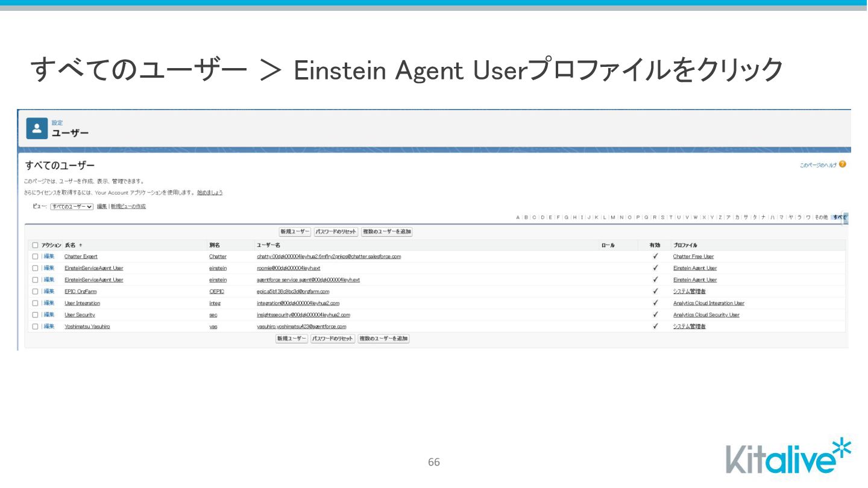Click the 編集 link next to the view dropdown
868x488 pixels.
(102, 207)
